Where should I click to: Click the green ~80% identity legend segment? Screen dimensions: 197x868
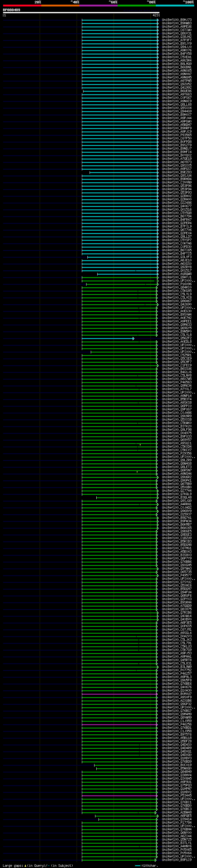137,6
